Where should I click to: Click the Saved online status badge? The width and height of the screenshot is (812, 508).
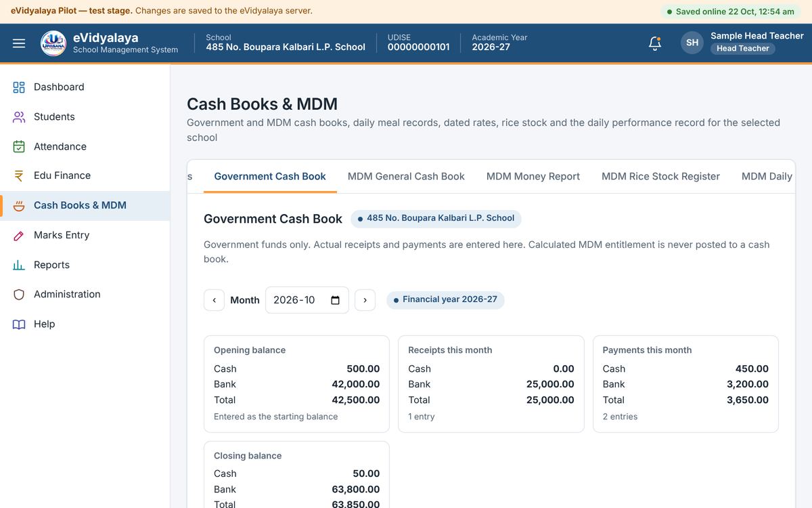[730, 12]
